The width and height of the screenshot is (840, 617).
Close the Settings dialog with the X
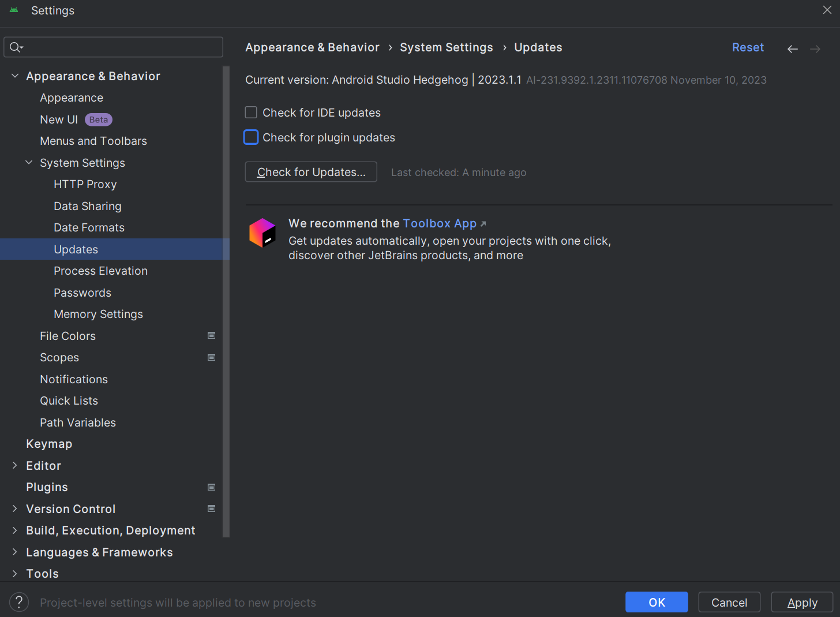click(x=827, y=10)
